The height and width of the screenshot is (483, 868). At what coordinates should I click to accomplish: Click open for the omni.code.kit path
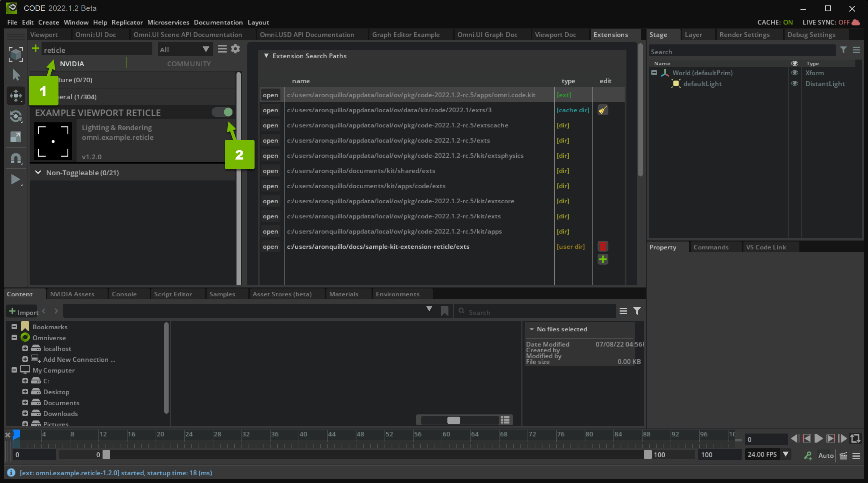pos(270,95)
